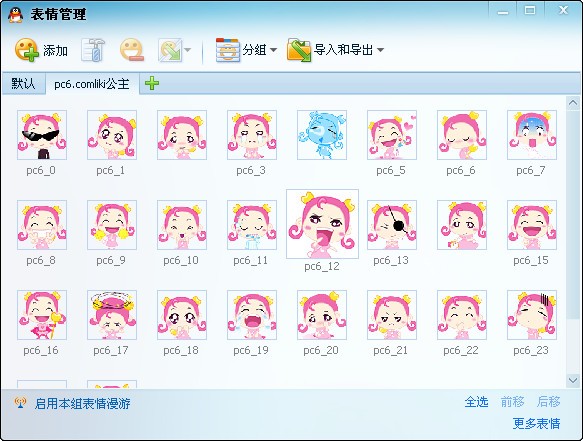Open the 更多表情 link

(x=536, y=423)
